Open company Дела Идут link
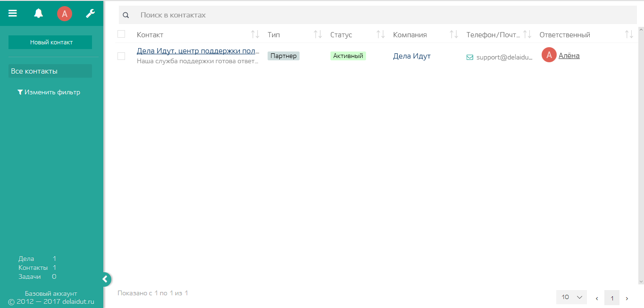The image size is (644, 308). click(x=412, y=56)
